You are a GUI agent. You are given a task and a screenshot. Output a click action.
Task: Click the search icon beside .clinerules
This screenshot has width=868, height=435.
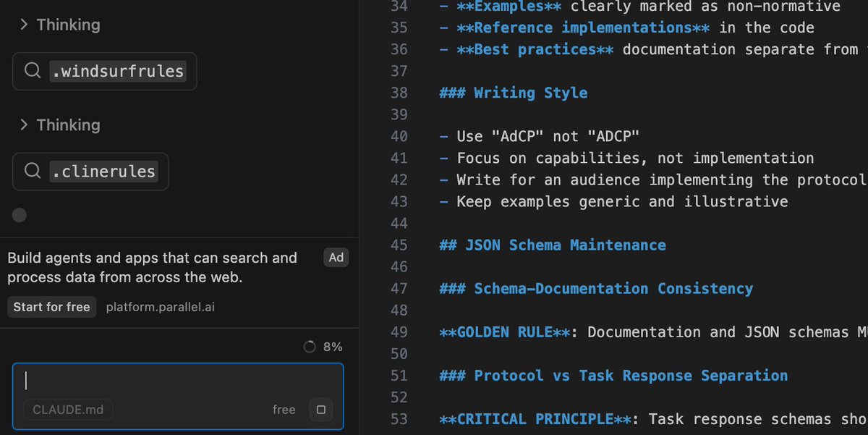tap(33, 172)
